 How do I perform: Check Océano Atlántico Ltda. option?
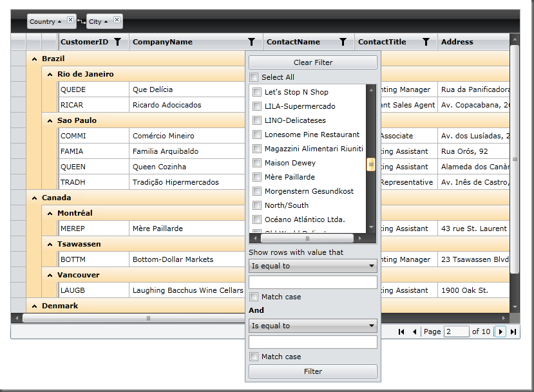pos(257,219)
